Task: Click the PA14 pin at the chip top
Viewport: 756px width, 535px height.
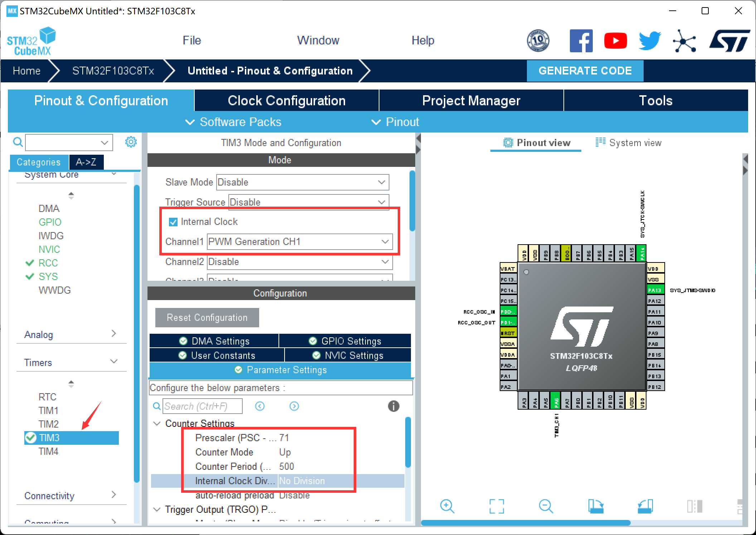Action: tap(642, 253)
